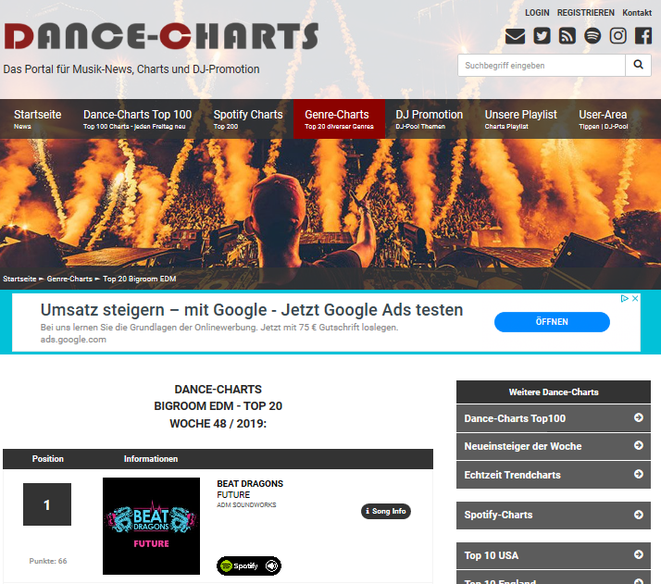Screen dimensions: 661x584
Task: Open Echtzeit Trendcharts sidebar link
Action: (554, 475)
